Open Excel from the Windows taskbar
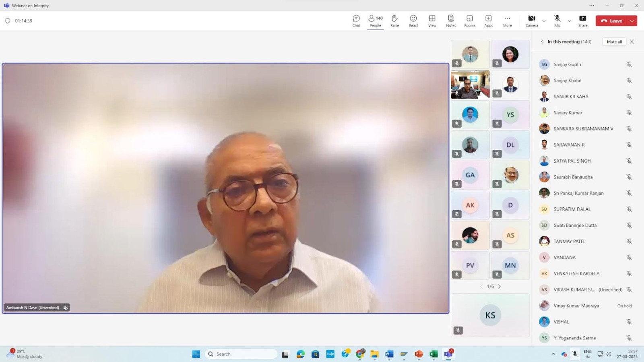Screen dimensions: 644x362 [433, 354]
